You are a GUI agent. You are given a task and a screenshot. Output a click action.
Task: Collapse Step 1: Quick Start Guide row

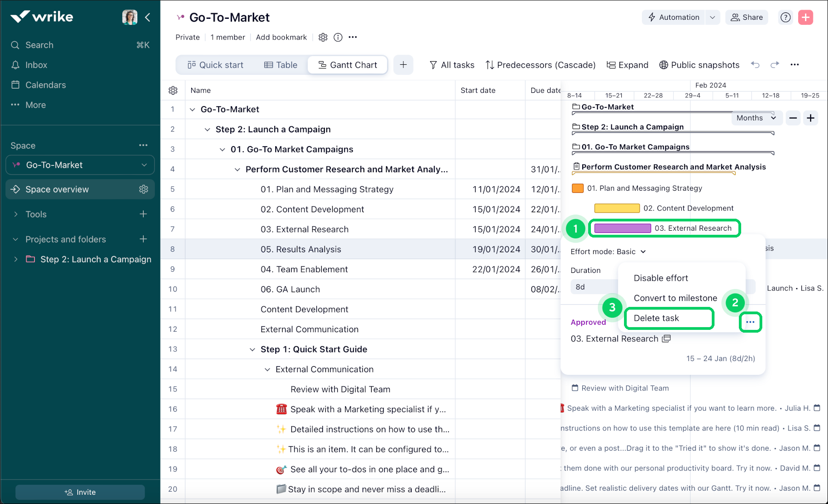tap(252, 350)
